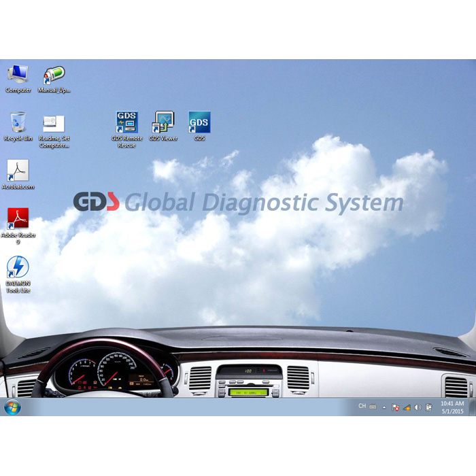Open the Recycle Bin
Viewport: 476px width, 476px height.
(x=18, y=127)
